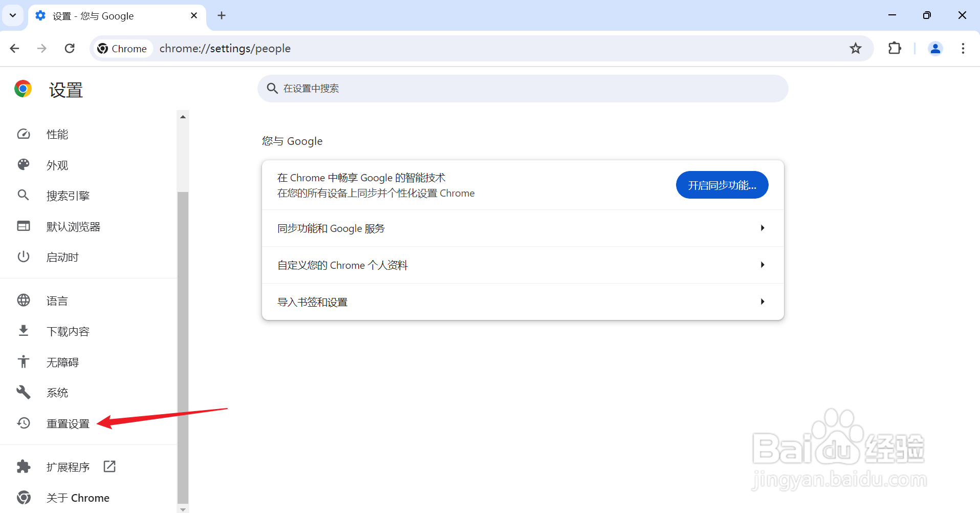980x513 pixels.
Task: Reload the settings page
Action: [x=70, y=49]
